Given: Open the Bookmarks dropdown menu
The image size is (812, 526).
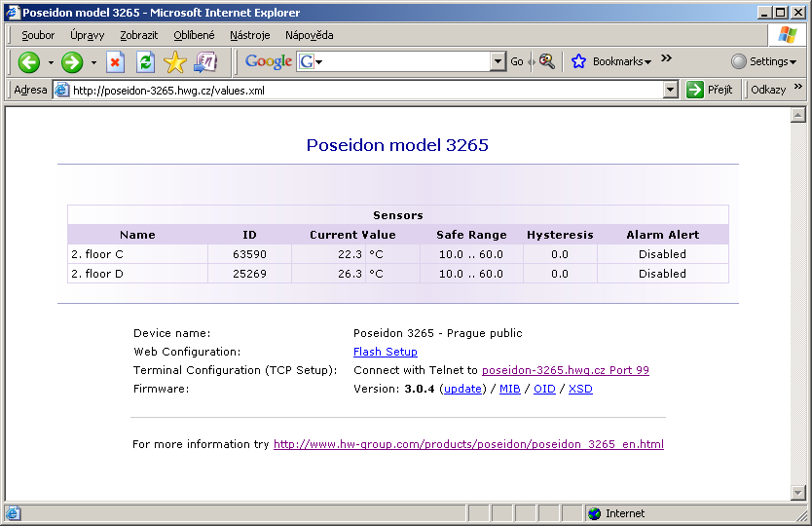Looking at the screenshot, I should point(621,61).
